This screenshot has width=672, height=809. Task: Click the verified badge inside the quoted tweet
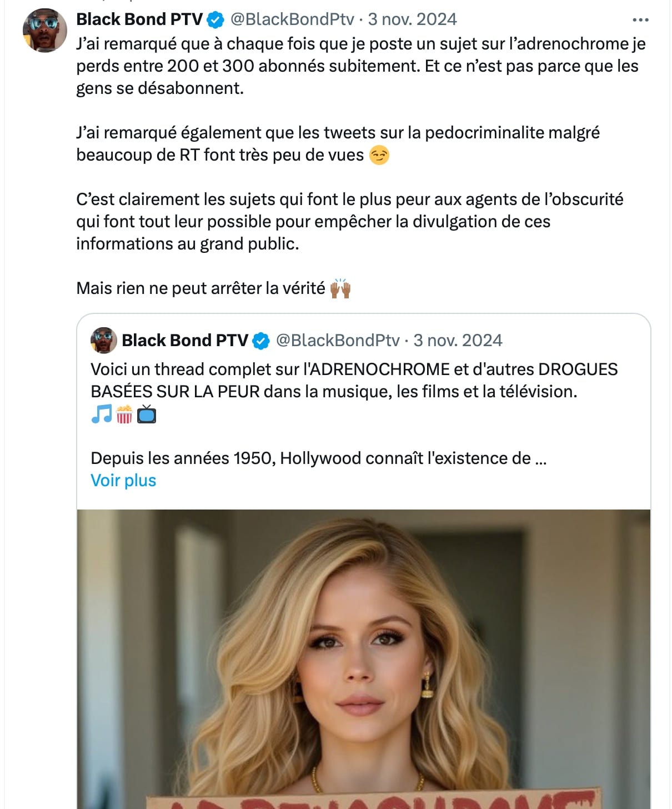261,341
